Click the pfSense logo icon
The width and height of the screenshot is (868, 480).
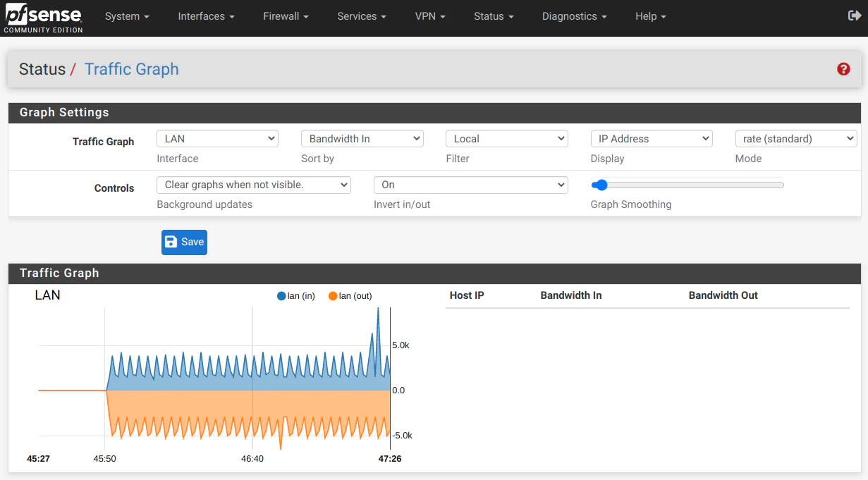coord(43,17)
